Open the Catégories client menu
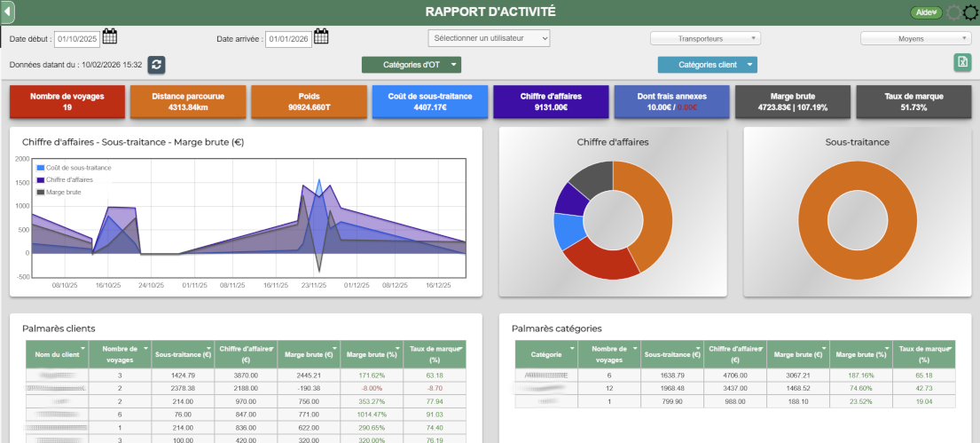 click(707, 65)
